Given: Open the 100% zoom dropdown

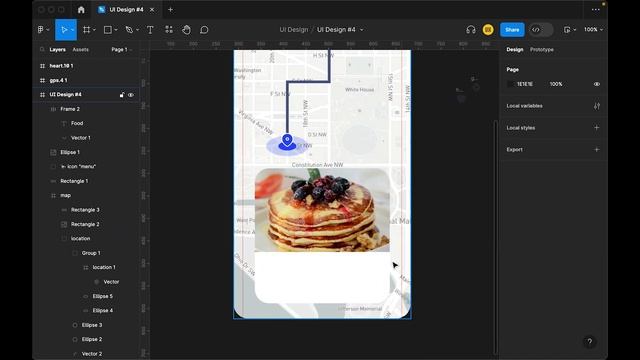Looking at the screenshot, I should (593, 29).
